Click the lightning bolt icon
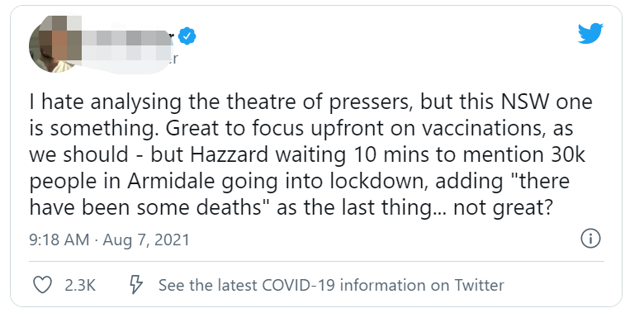644x313 pixels. (x=135, y=285)
